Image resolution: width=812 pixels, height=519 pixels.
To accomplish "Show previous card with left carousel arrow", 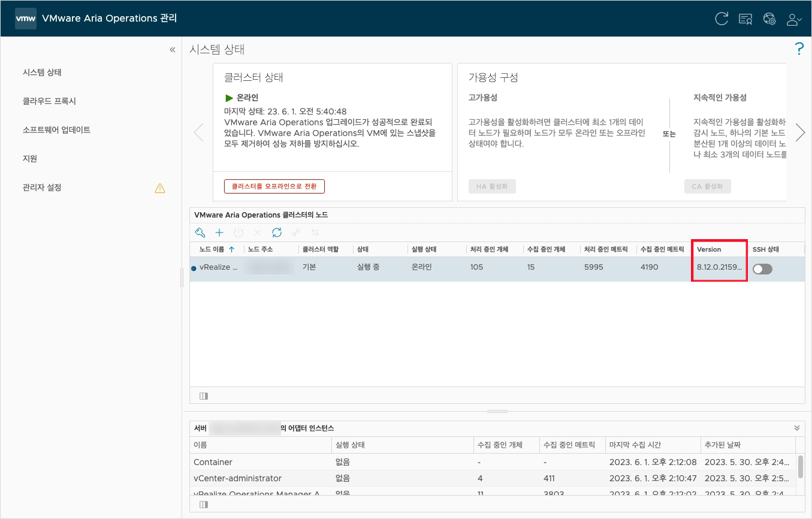I will pyautogui.click(x=198, y=132).
